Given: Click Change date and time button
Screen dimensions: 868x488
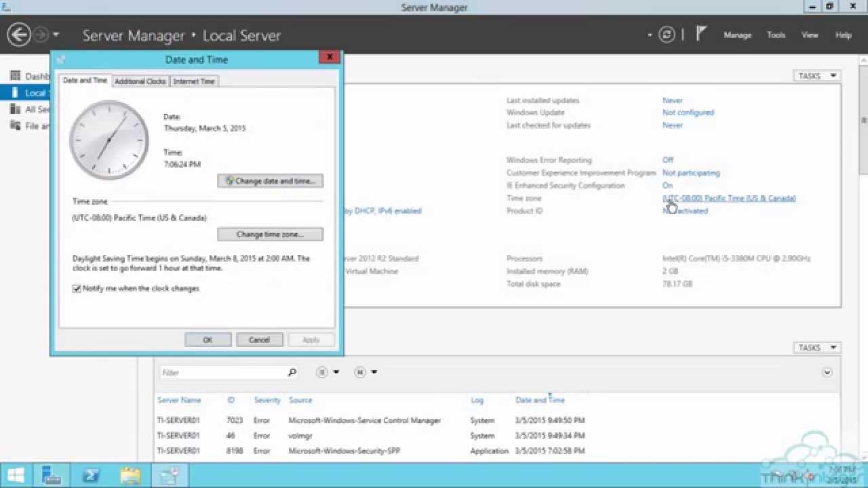Looking at the screenshot, I should (271, 181).
